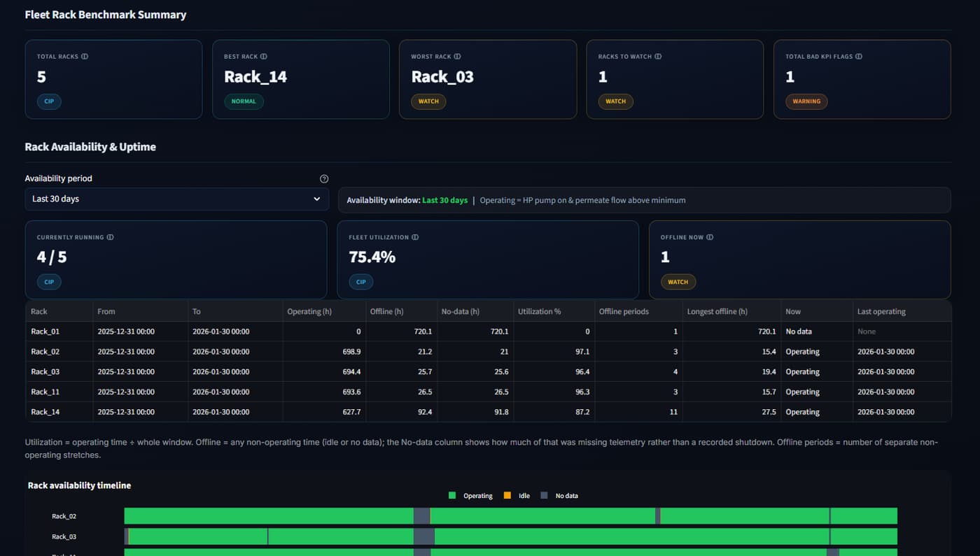Screen dimensions: 980x556
Task: Click the WATCH badge in Offline Now card
Action: tap(678, 282)
